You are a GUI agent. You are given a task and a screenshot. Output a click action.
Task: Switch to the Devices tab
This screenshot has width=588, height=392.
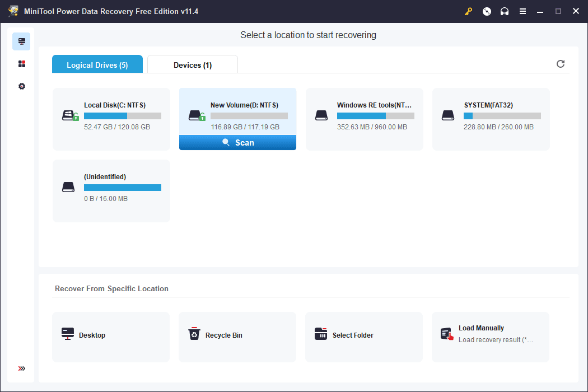click(x=192, y=64)
